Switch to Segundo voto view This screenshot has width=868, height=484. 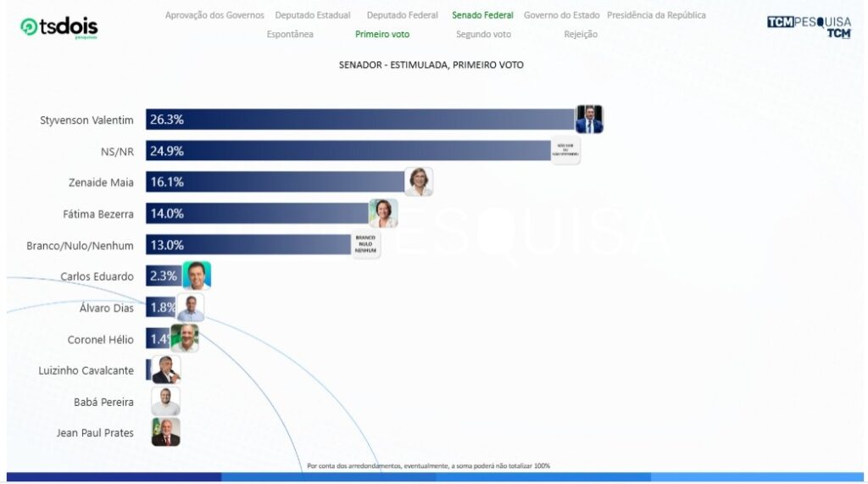pos(483,34)
